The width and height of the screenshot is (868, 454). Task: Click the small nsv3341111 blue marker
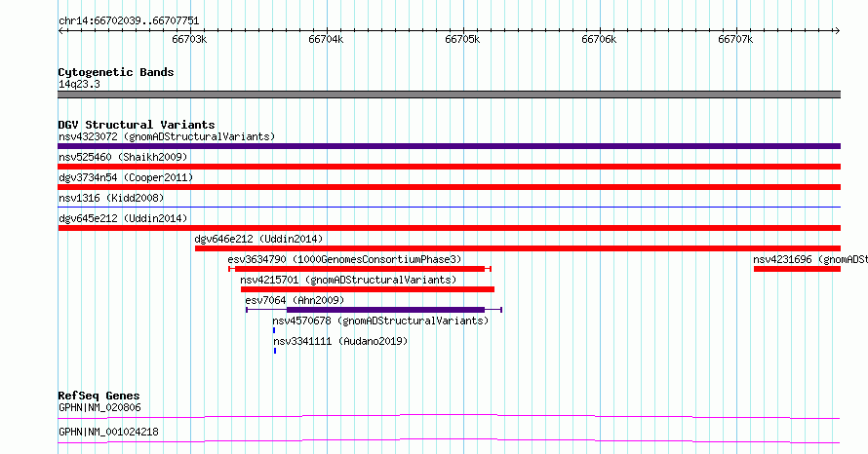point(275,351)
